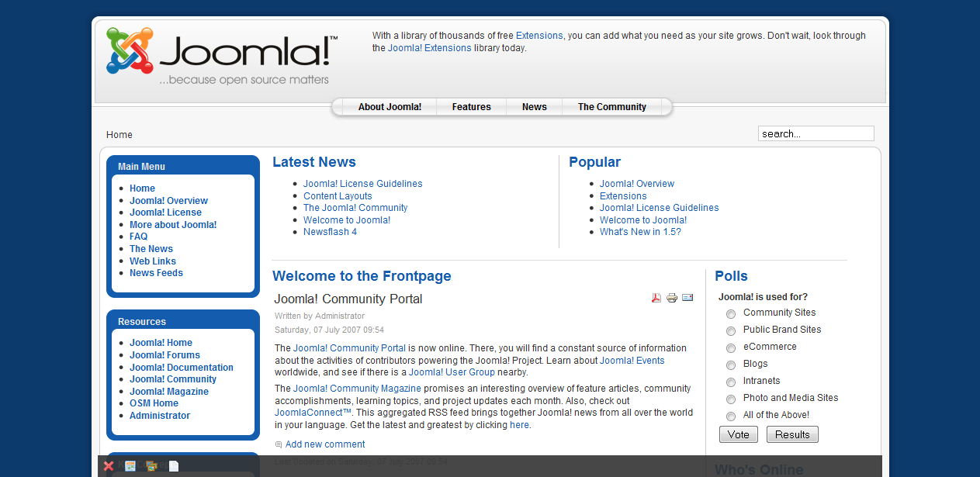Viewport: 980px width, 477px height.
Task: Submit the poll with Vote button
Action: click(739, 434)
